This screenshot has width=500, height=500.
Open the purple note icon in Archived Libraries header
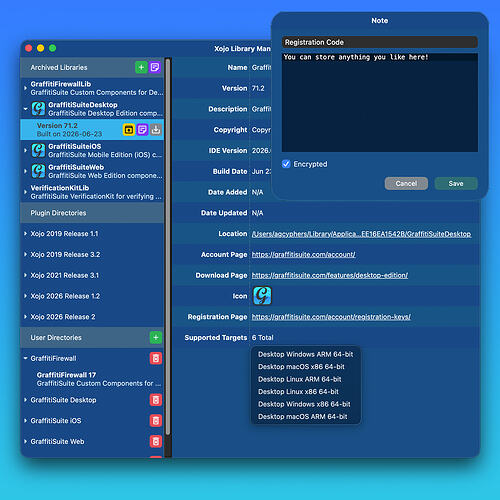[155, 67]
